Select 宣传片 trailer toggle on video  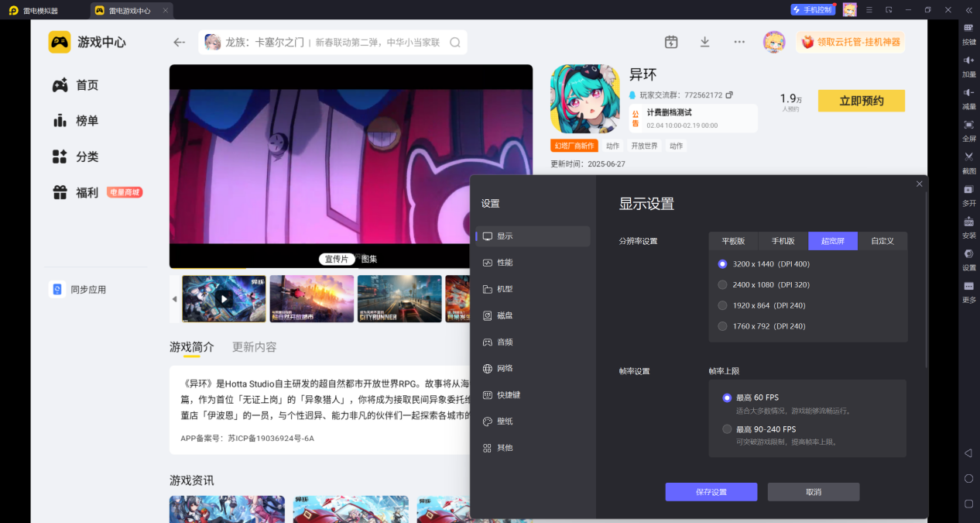click(x=337, y=259)
